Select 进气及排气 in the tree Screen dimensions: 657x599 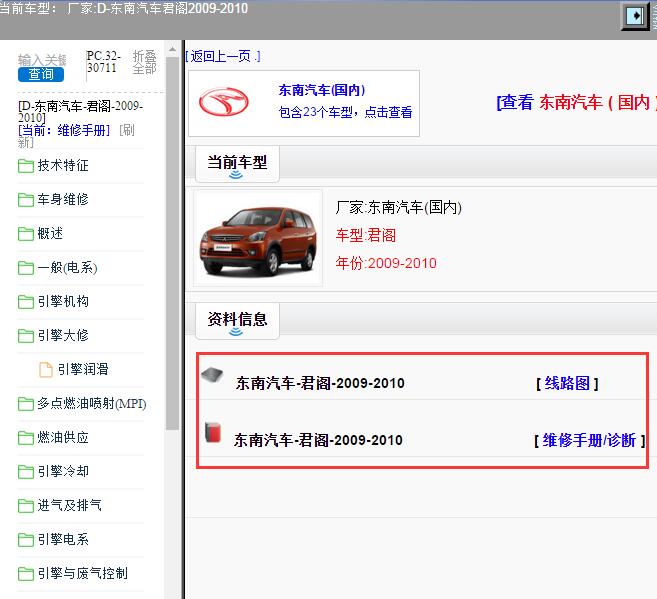point(69,505)
